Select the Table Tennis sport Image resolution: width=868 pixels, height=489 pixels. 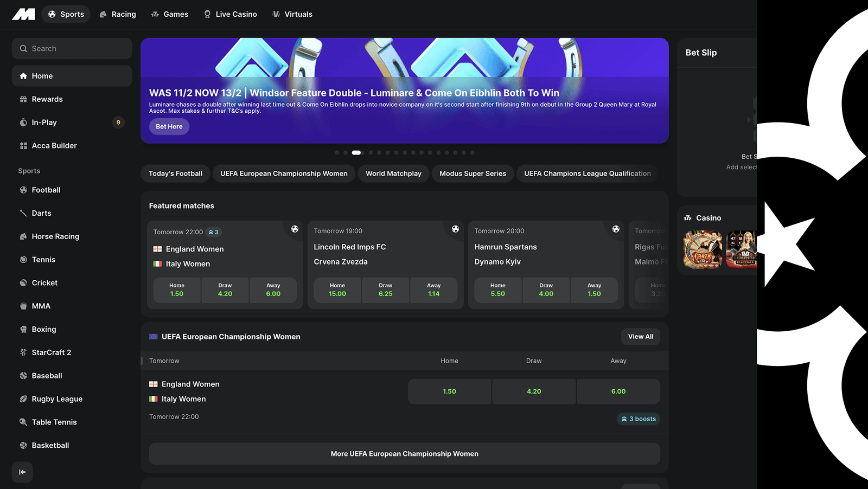(x=54, y=422)
